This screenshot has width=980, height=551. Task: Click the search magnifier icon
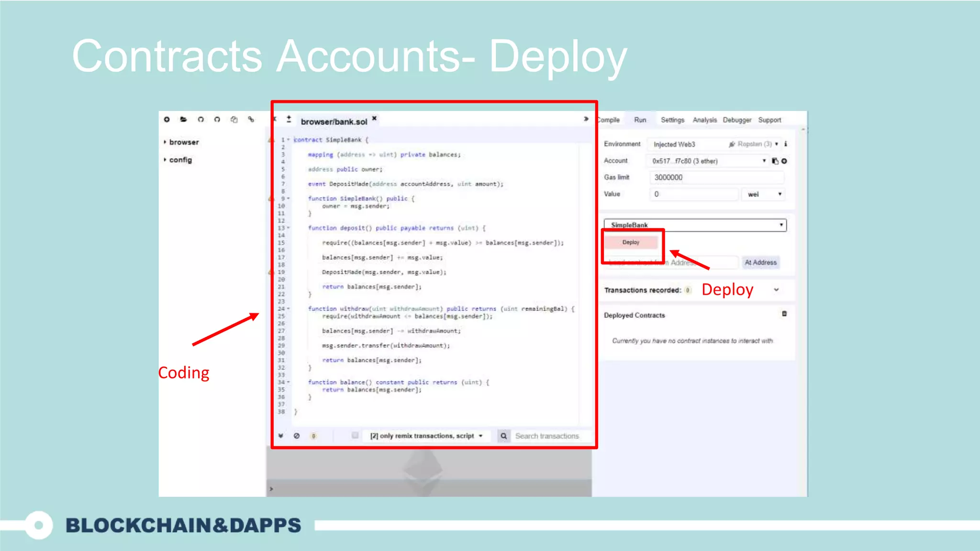pyautogui.click(x=503, y=436)
